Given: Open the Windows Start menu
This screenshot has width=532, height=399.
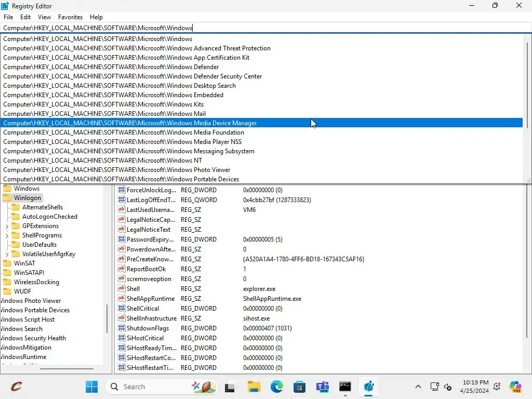Looking at the screenshot, I should [91, 387].
